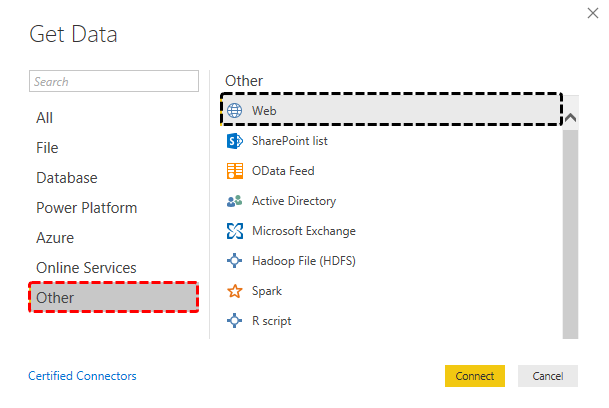Click the Hadoop File connector icon
The height and width of the screenshot is (408, 609).
(235, 261)
